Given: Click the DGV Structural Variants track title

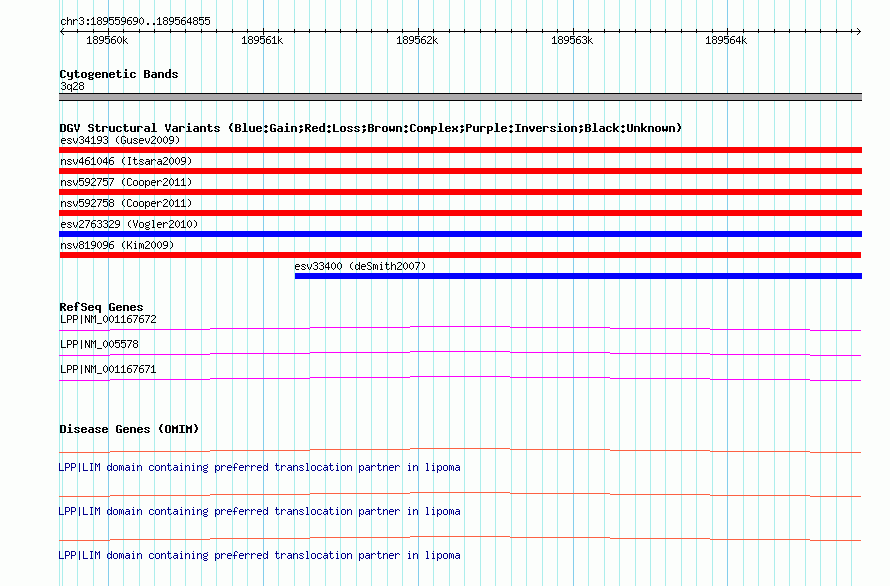Looking at the screenshot, I should [371, 128].
